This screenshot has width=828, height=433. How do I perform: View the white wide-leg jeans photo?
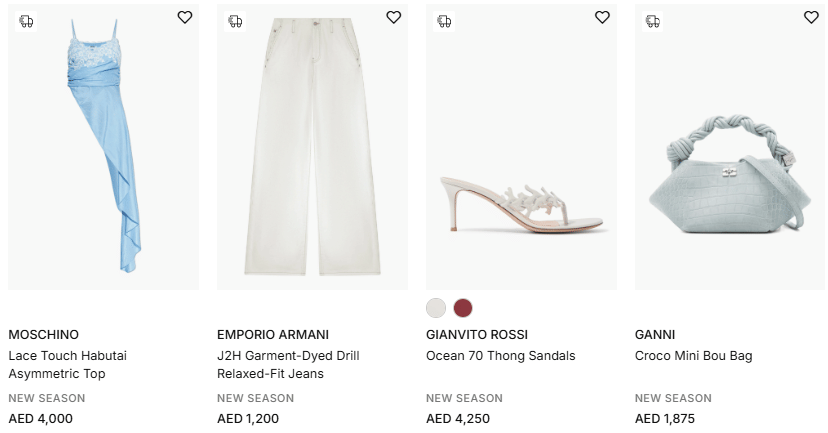pyautogui.click(x=312, y=150)
